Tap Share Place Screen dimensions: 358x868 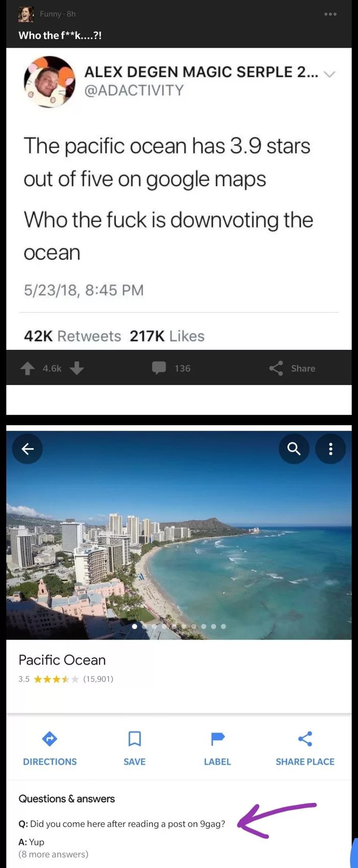tap(305, 748)
